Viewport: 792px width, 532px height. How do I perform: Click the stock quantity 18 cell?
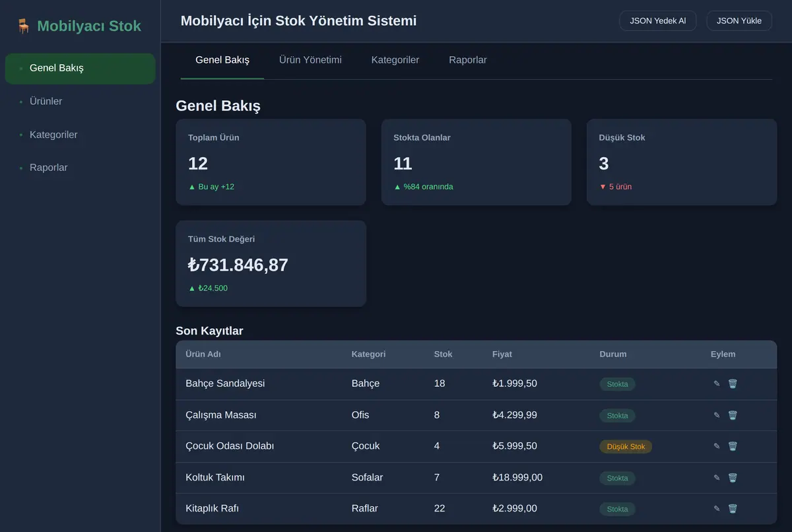point(440,383)
